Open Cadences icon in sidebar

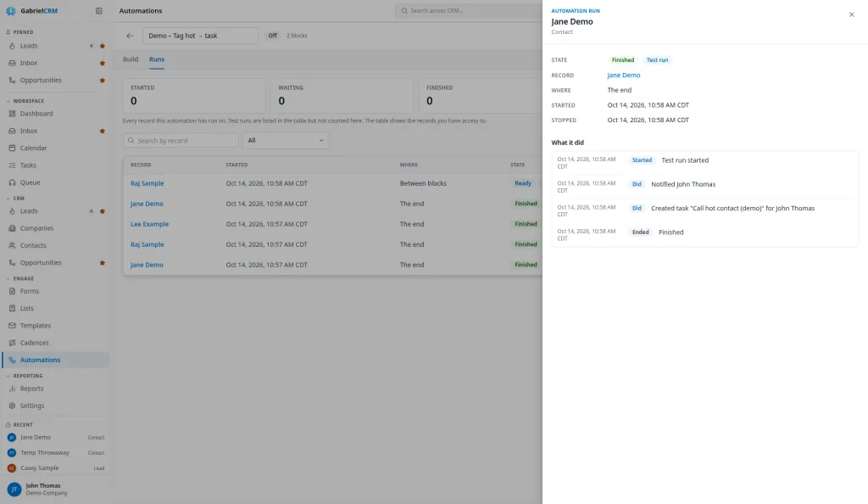[12, 343]
